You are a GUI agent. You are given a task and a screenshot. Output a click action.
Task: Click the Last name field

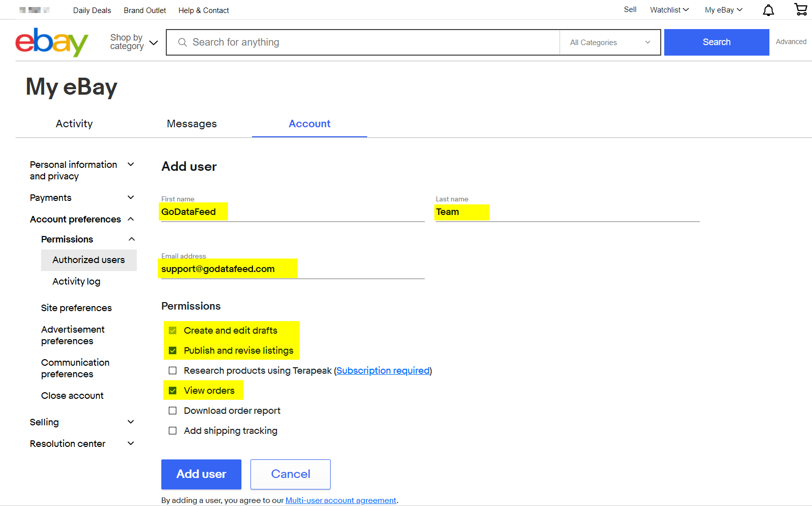(568, 212)
